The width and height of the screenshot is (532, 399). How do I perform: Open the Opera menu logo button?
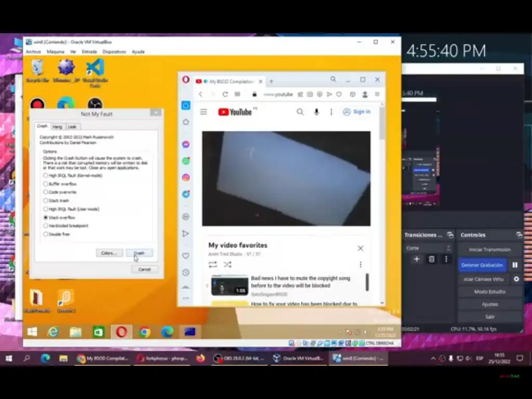(185, 80)
